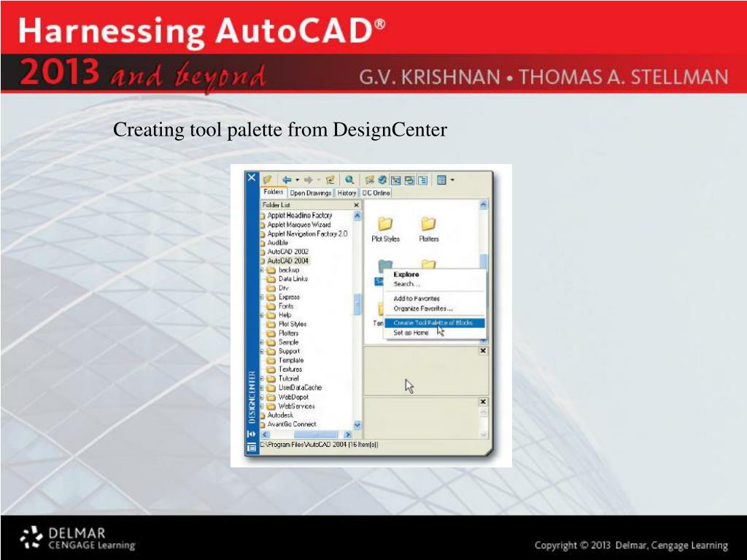Click the Home icon in DesignCenter toolbar

coord(382,179)
